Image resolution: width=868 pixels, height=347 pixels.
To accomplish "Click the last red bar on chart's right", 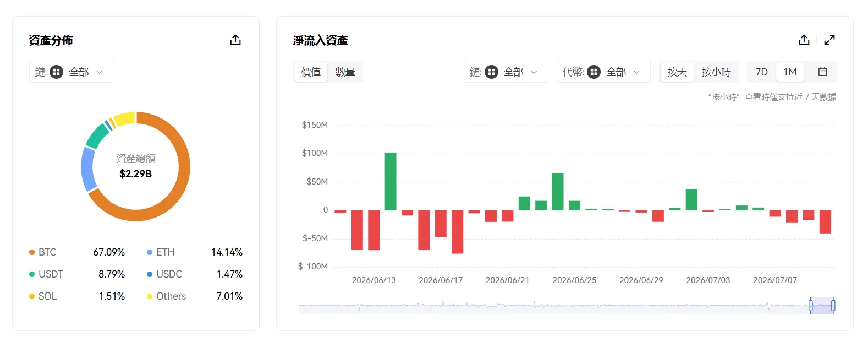I will [x=825, y=222].
